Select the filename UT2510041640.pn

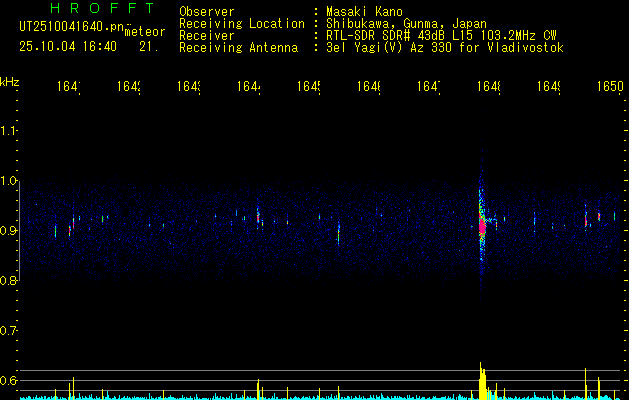click(72, 26)
